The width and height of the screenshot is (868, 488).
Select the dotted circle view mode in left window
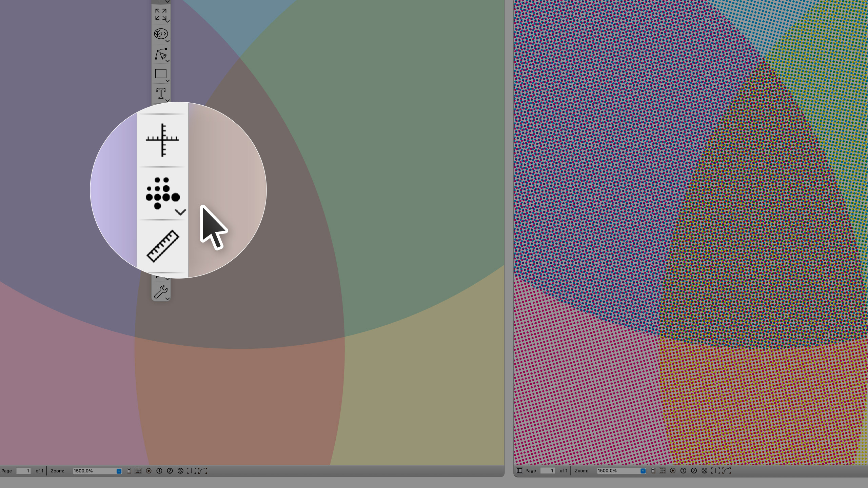click(149, 471)
